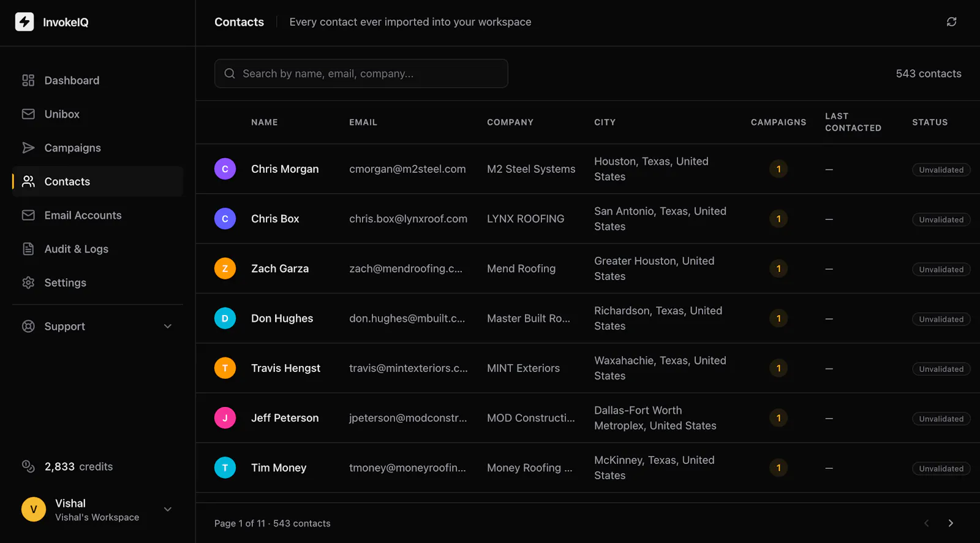Click Vishal's yellow V avatar
Viewport: 980px width, 543px height.
click(34, 509)
